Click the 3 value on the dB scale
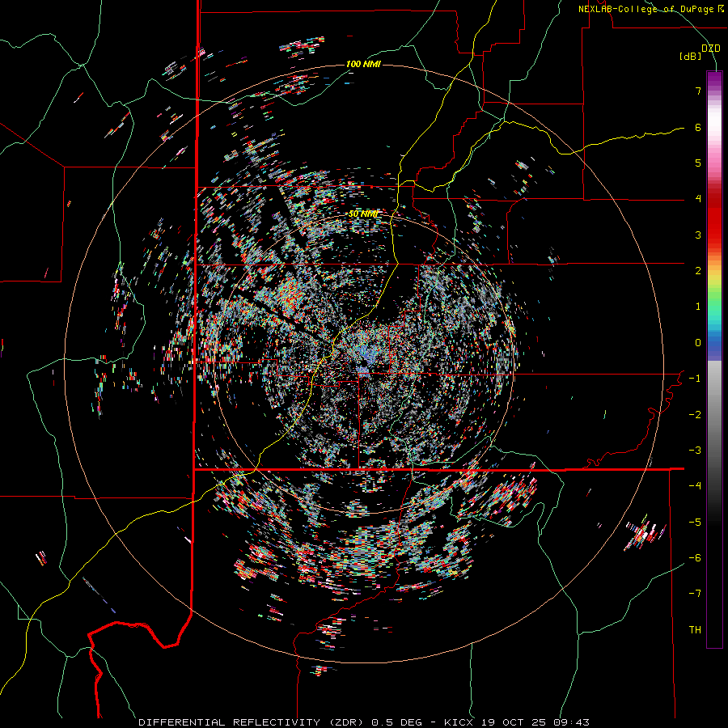Viewport: 728px width, 728px height. [x=698, y=235]
